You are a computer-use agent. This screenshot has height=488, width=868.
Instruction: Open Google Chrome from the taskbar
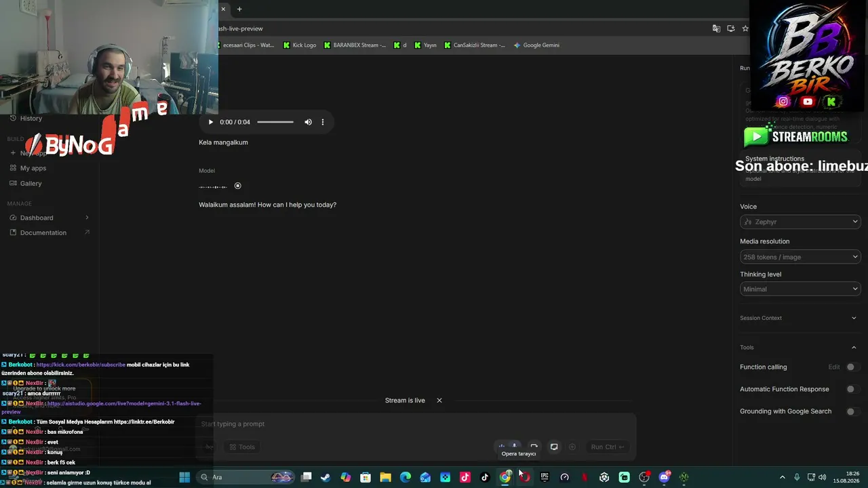pos(505,477)
